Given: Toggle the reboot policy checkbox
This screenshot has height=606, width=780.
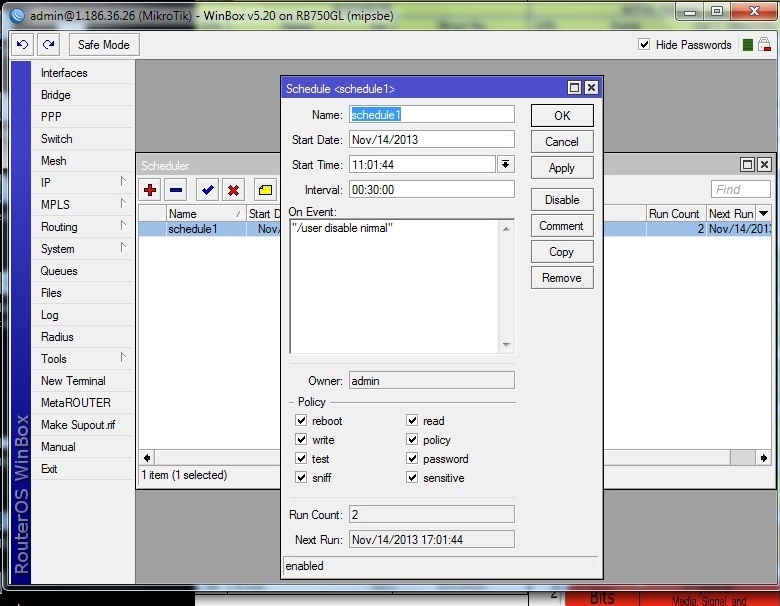Looking at the screenshot, I should 301,420.
